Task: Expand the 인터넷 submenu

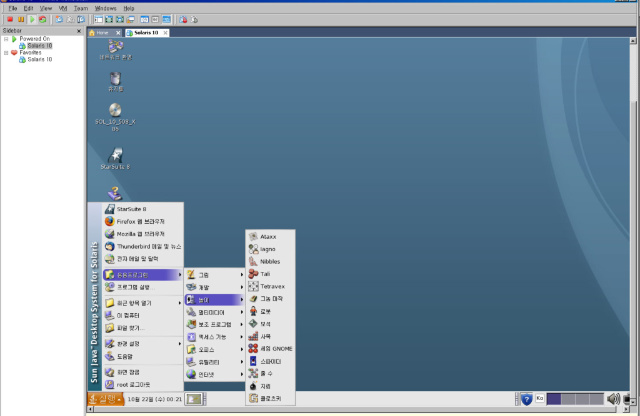Action: tap(215, 374)
